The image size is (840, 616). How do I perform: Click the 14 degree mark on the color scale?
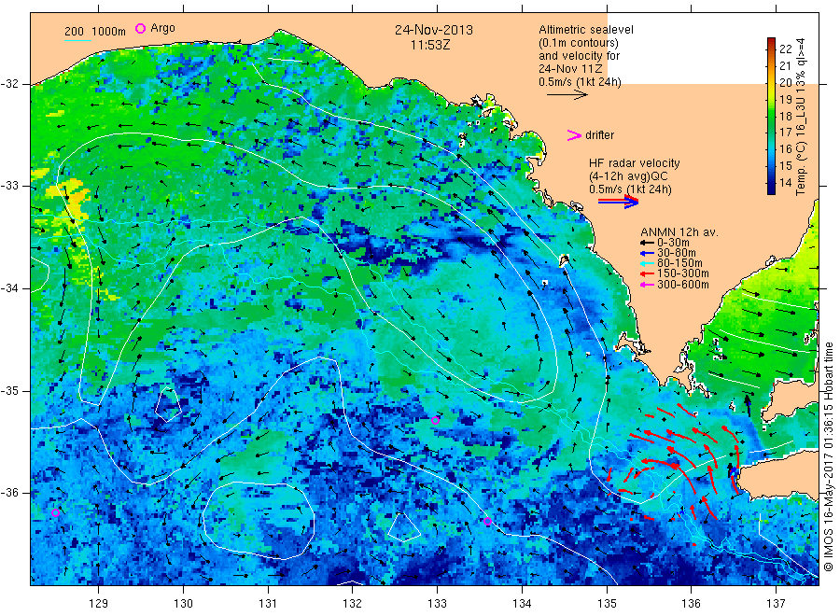coord(785,182)
